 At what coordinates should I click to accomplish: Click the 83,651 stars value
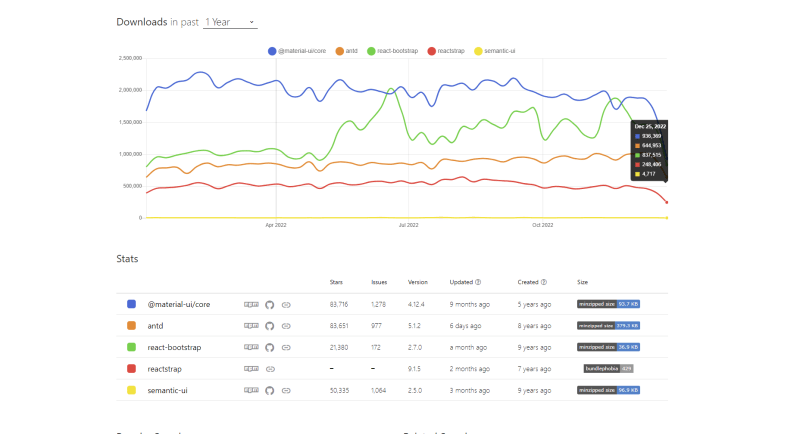[339, 326]
